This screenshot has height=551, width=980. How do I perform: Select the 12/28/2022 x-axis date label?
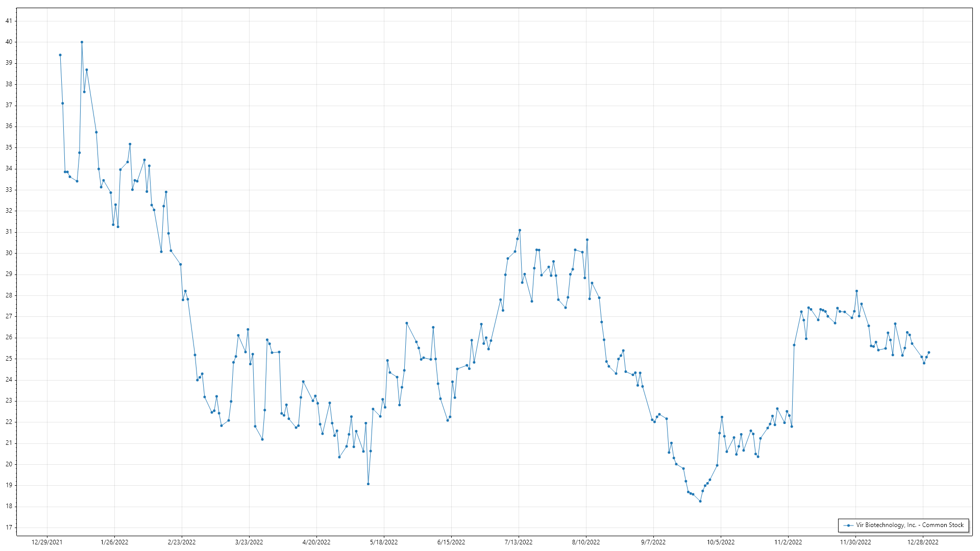[x=923, y=542]
